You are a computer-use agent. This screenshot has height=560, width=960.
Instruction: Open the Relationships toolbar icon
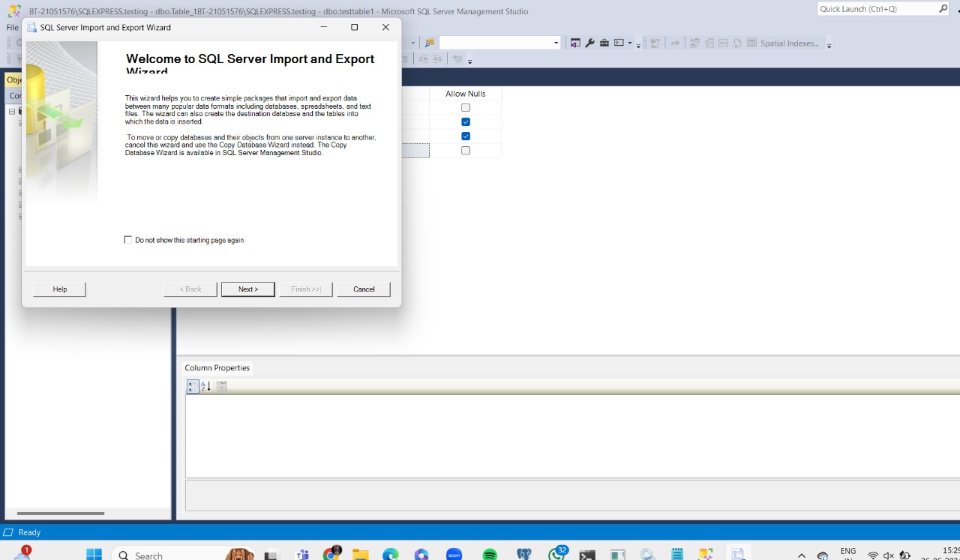point(694,43)
